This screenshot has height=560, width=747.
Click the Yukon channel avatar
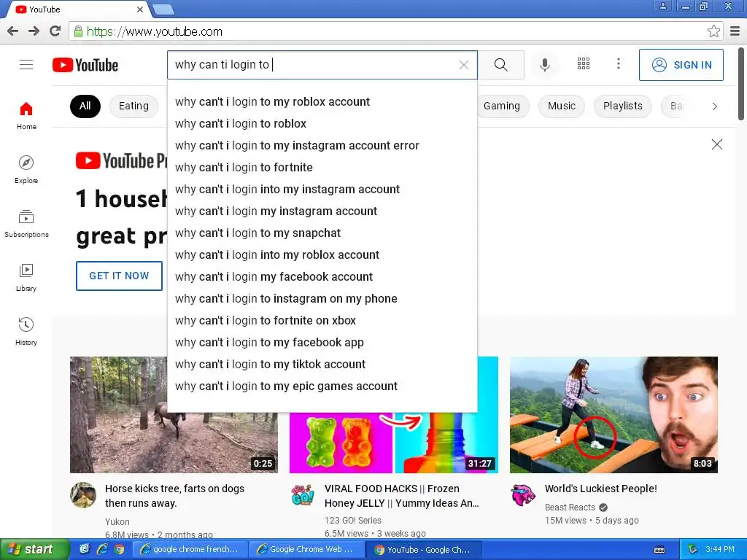83,495
